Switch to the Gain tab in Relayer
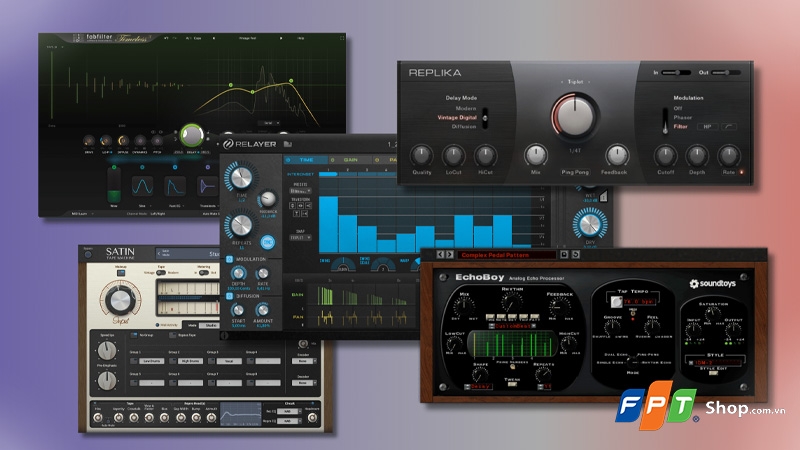800x450 pixels. pos(350,160)
